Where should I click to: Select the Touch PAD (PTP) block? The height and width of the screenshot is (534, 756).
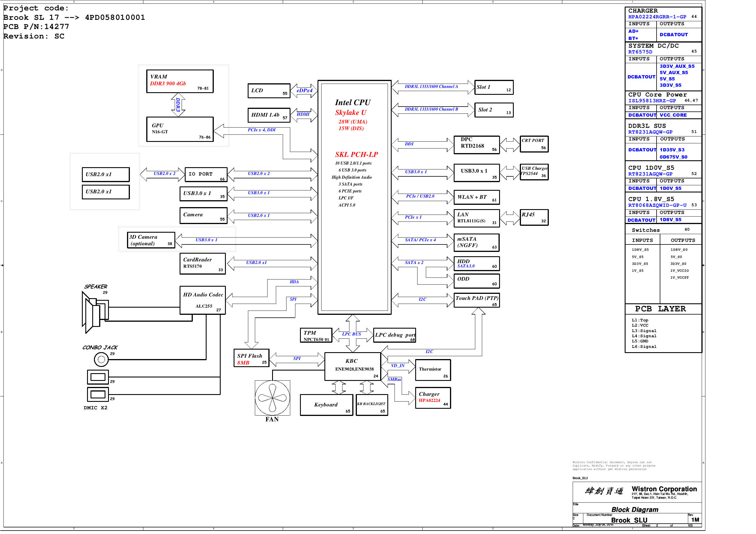click(476, 300)
